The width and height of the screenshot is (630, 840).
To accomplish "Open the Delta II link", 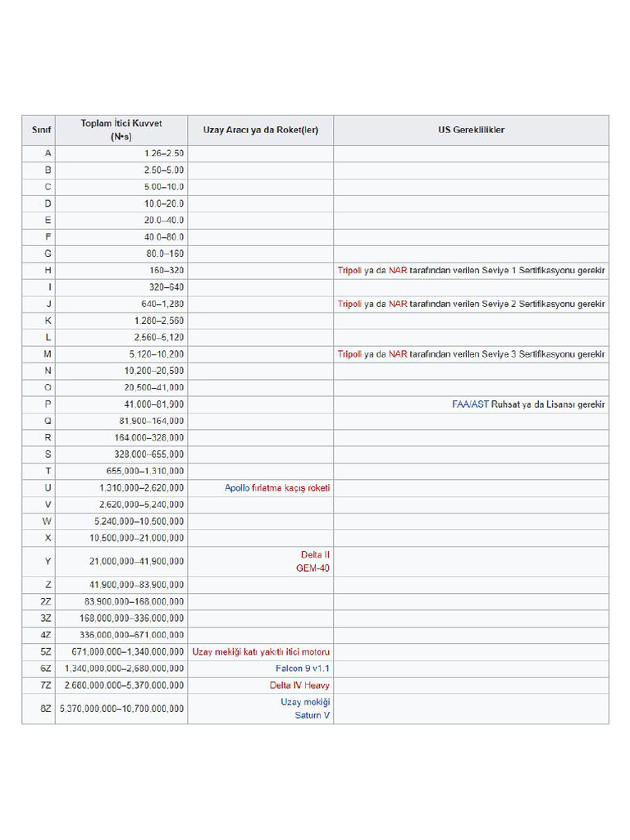I will pyautogui.click(x=315, y=555).
